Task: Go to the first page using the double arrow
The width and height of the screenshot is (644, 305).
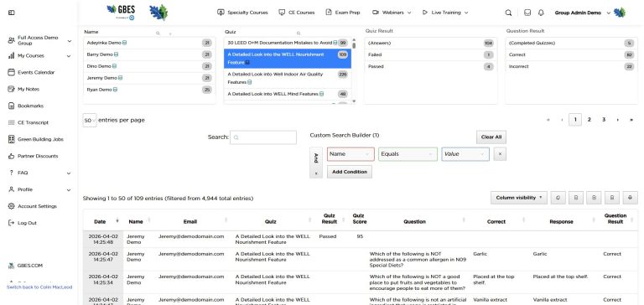Action: [x=548, y=120]
